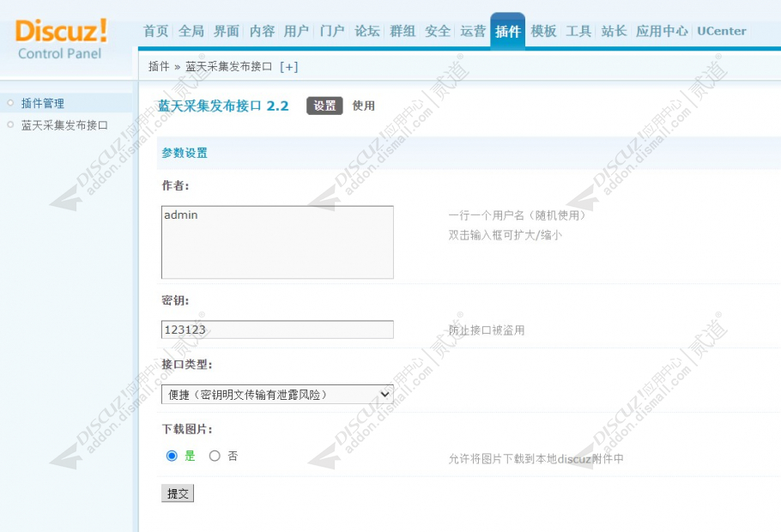The height and width of the screenshot is (532, 781).
Task: Open the 门户 top menu
Action: 332,31
